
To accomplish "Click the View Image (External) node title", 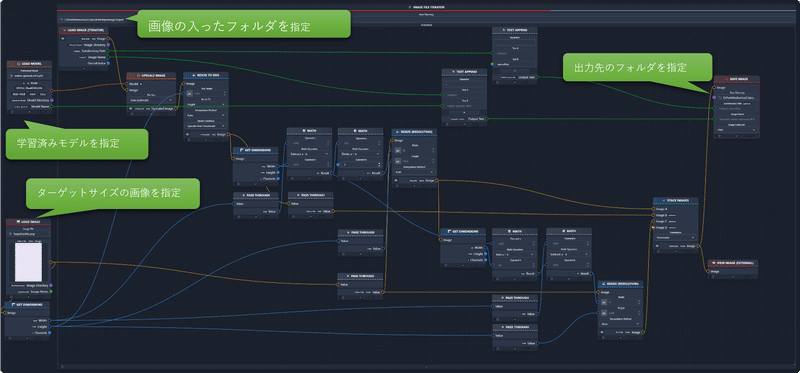I will 735,263.
